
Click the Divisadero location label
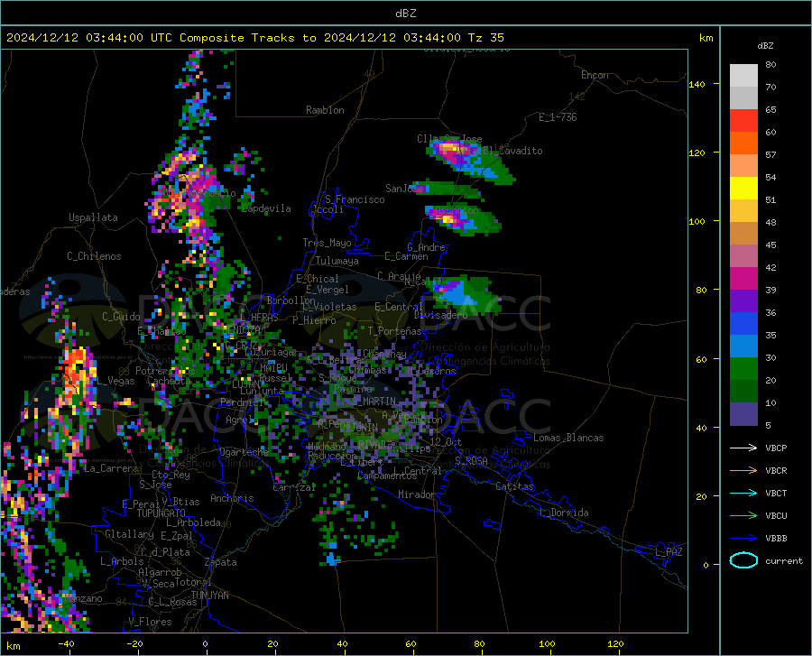point(440,315)
